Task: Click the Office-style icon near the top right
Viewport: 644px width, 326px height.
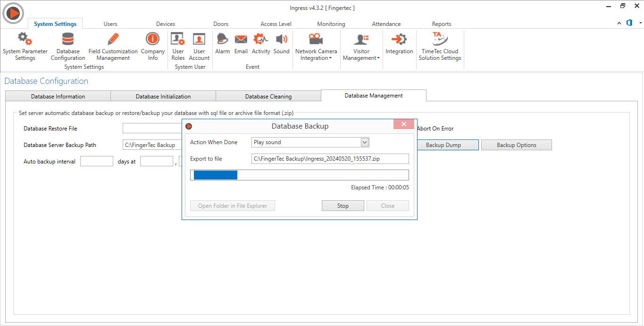Action: (x=629, y=23)
